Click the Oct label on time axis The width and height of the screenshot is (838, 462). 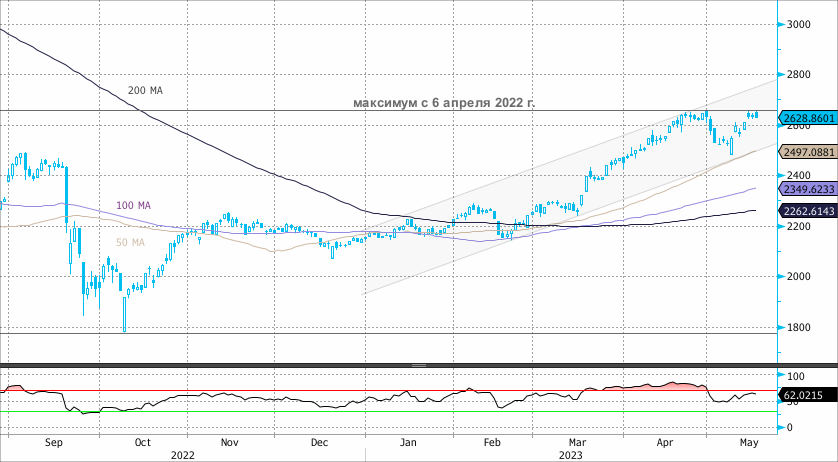pos(142,441)
